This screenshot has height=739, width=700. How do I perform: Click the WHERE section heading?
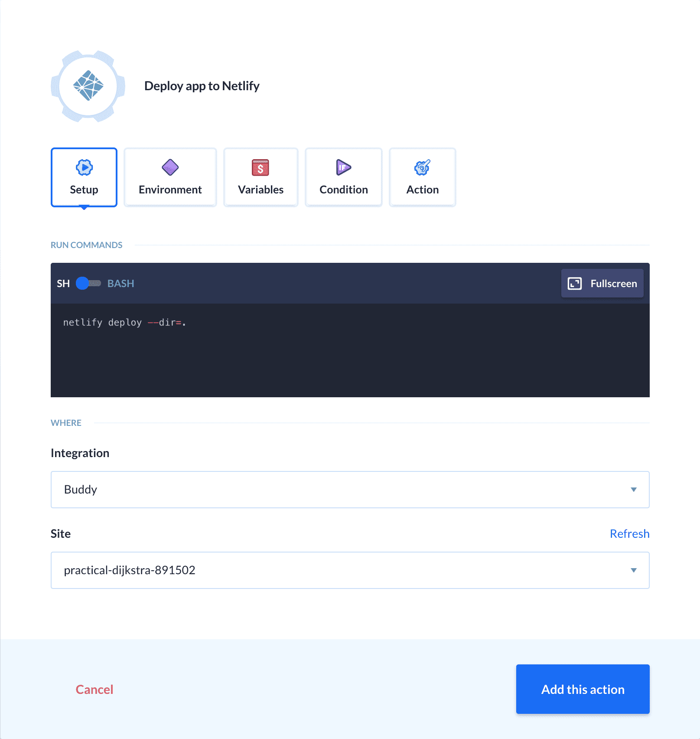click(x=66, y=423)
